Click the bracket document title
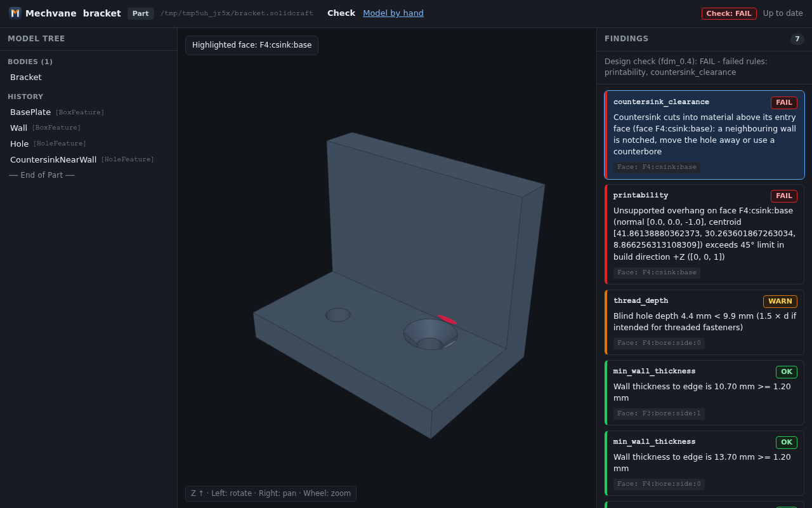Viewport: 812px width, 508px height. point(102,13)
